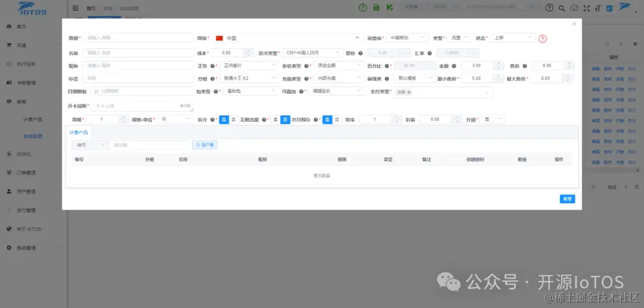644x308 pixels.
Task: Click the font size icon in top header
Action: coord(597,8)
